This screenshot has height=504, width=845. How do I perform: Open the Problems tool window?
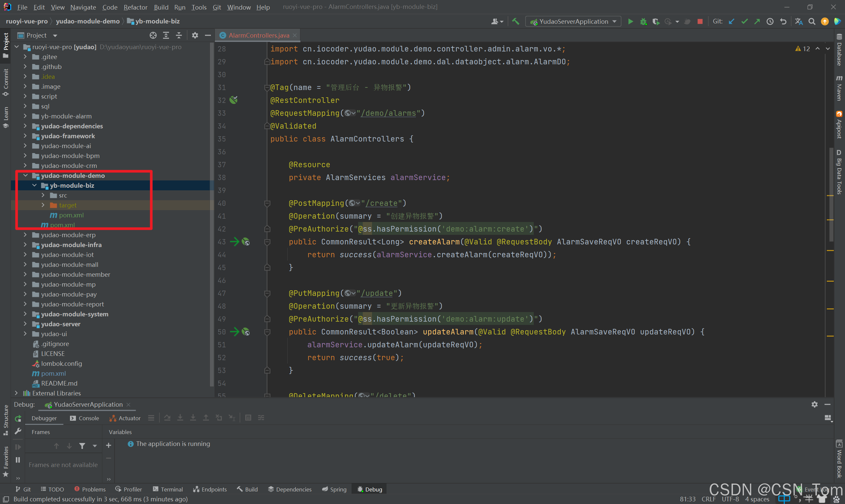90,489
